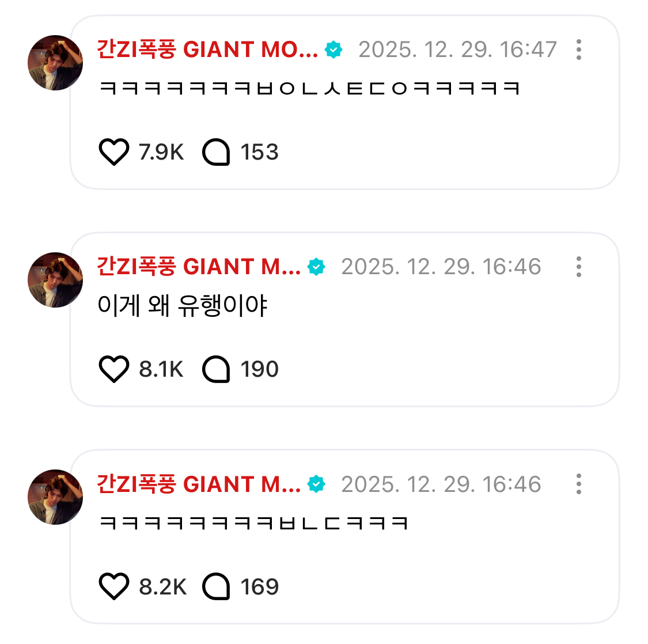Open profile picture beside the middle post

55,280
